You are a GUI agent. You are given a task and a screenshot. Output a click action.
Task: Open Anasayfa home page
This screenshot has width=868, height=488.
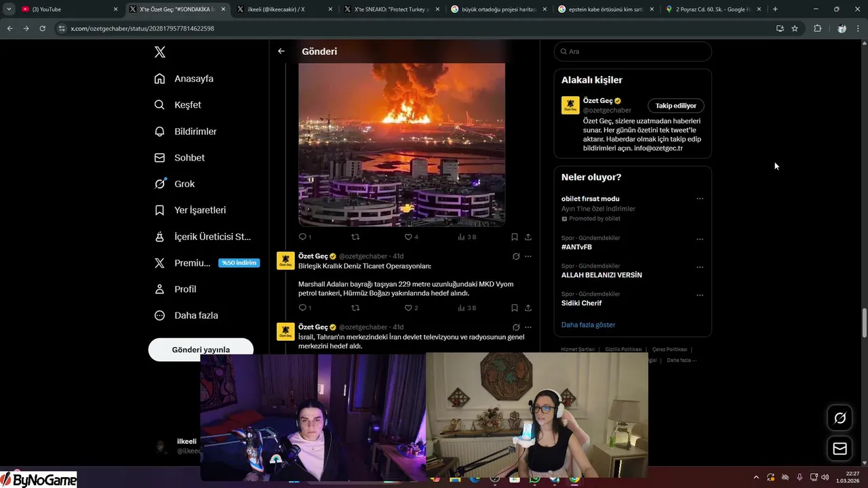184,79
